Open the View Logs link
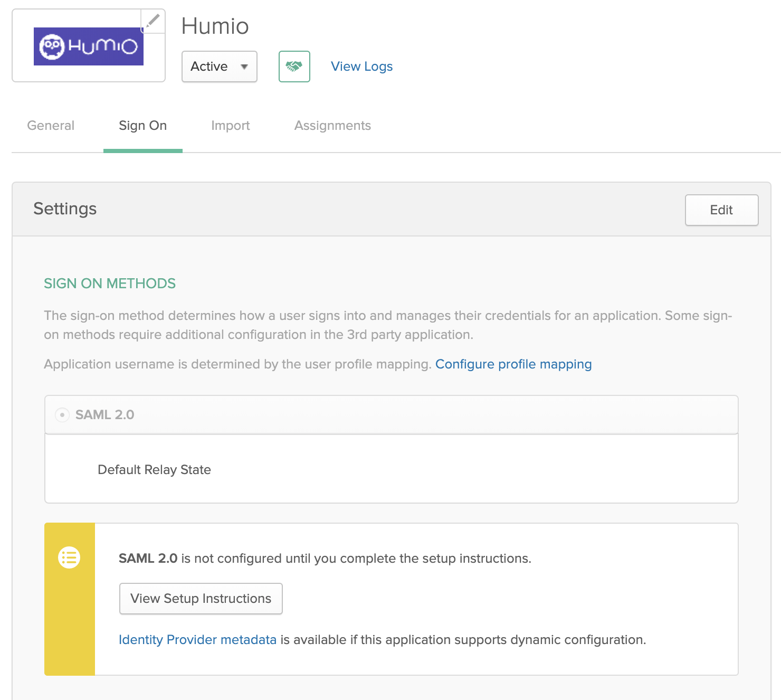 tap(361, 67)
